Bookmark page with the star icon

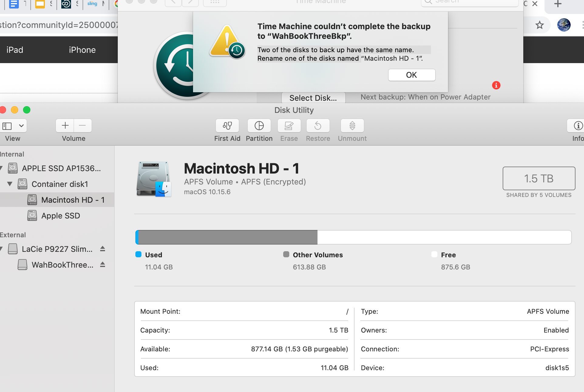click(539, 25)
